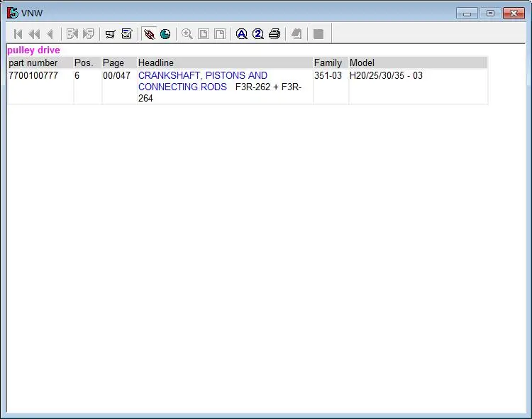
Task: Toggle the crossed-out link icon
Action: [x=149, y=34]
